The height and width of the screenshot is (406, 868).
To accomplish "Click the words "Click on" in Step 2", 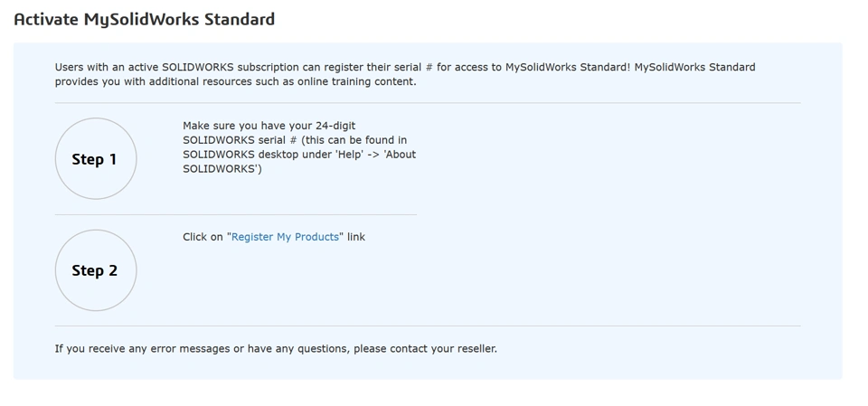I will pyautogui.click(x=203, y=237).
